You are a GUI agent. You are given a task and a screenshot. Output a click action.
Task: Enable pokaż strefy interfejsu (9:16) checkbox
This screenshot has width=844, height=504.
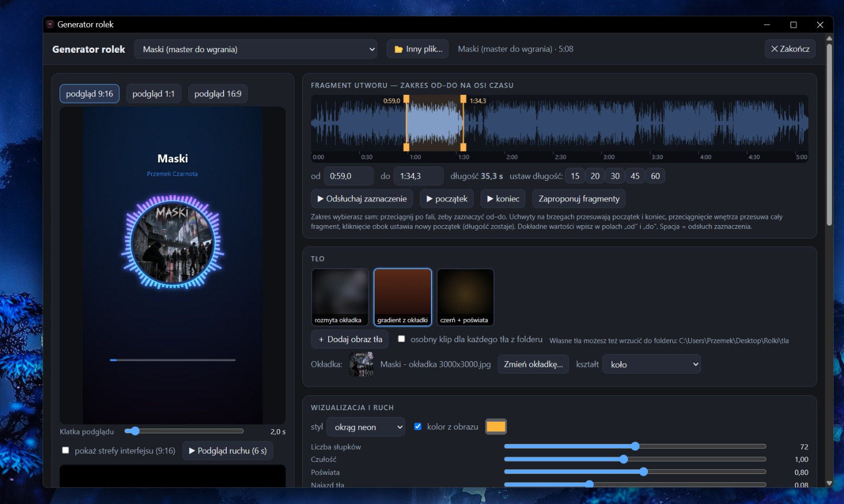65,450
